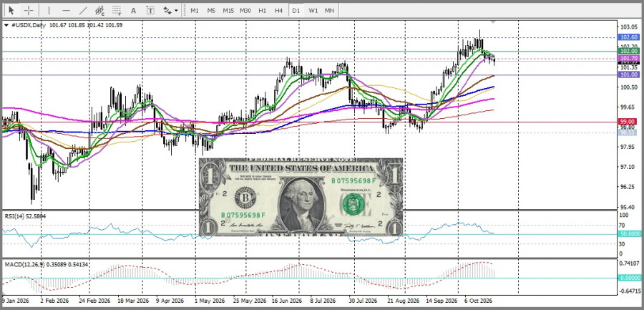
Task: Open the arrows objects dropdown arrow
Action: [x=176, y=11]
